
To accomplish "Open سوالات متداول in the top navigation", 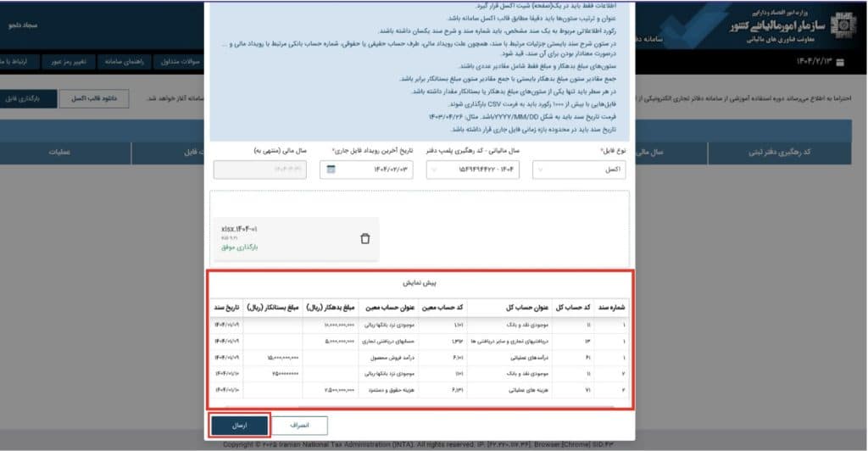I will [x=180, y=62].
